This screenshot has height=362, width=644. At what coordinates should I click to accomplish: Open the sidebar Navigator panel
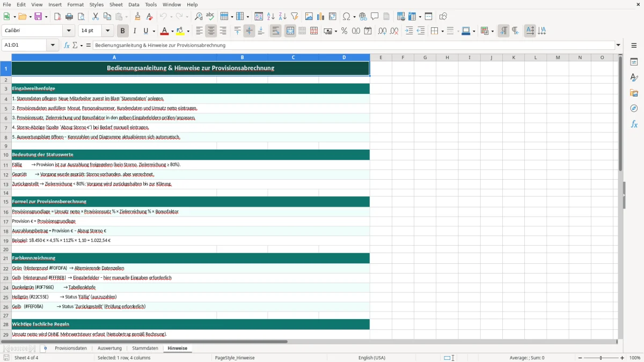tap(634, 109)
